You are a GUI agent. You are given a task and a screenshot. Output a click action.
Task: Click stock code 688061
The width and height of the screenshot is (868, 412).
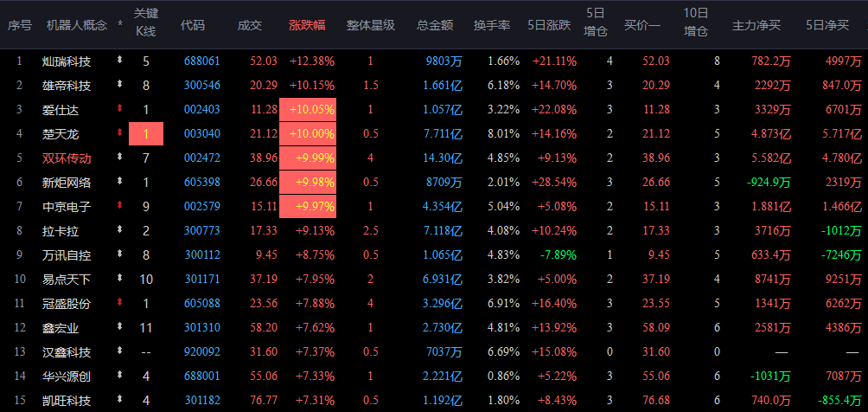[202, 61]
